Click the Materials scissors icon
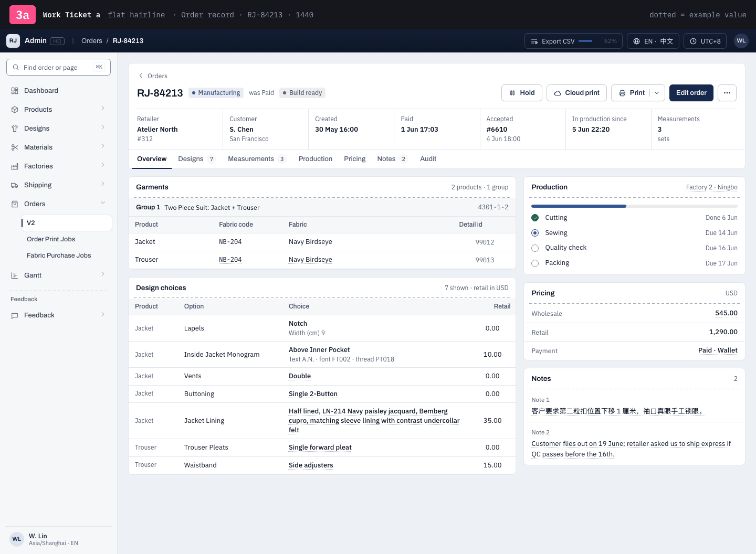The height and width of the screenshot is (554, 756). [15, 147]
